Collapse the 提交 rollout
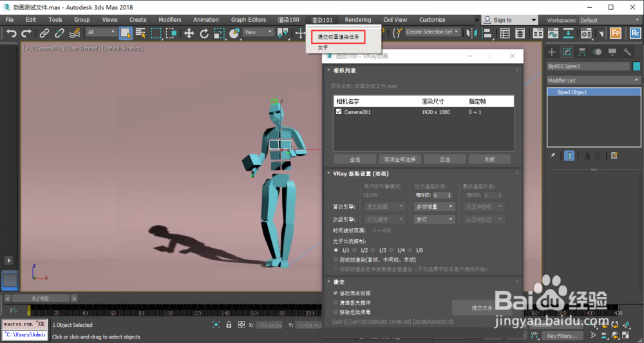644x343 pixels. (329, 282)
